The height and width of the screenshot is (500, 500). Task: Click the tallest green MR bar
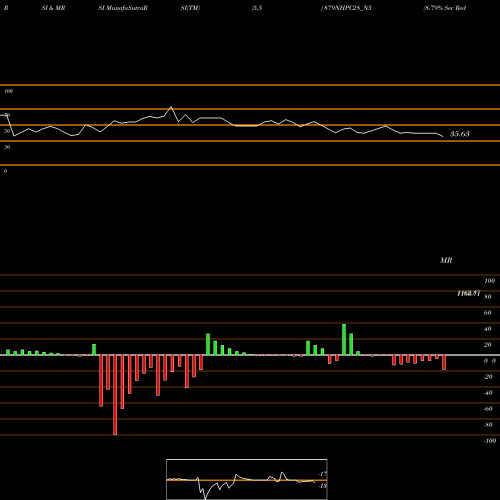[344, 339]
